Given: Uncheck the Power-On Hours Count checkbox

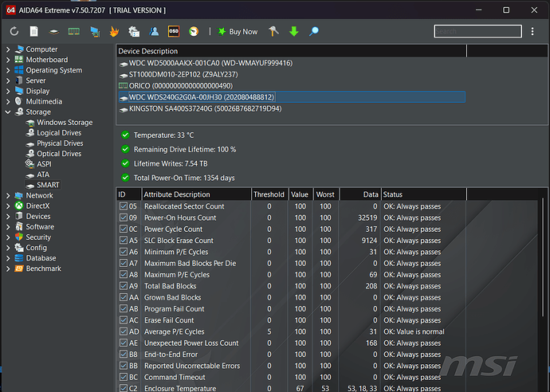Looking at the screenshot, I should pyautogui.click(x=124, y=218).
